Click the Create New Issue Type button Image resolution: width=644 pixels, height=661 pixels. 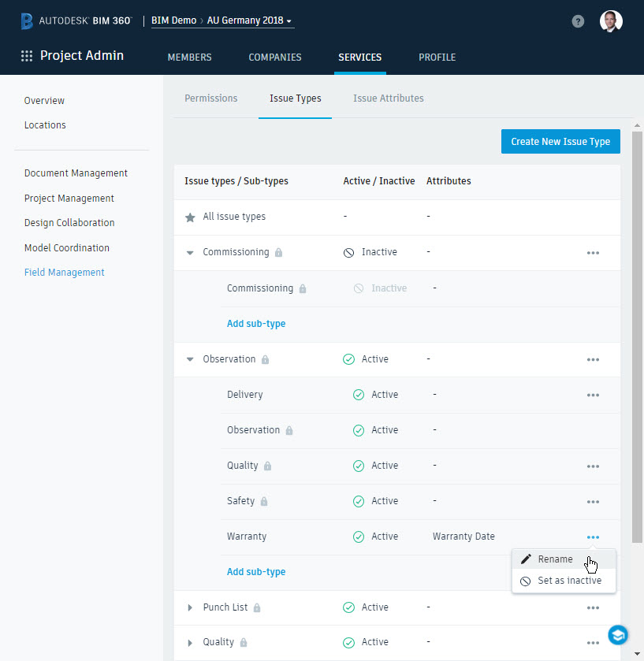[x=560, y=141]
